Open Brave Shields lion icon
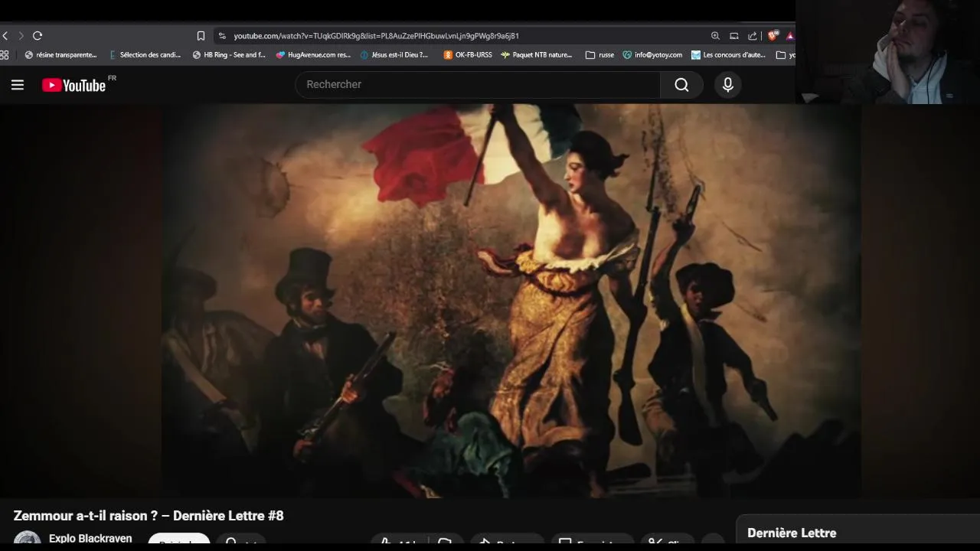Viewport: 980px width, 551px height. (x=773, y=35)
